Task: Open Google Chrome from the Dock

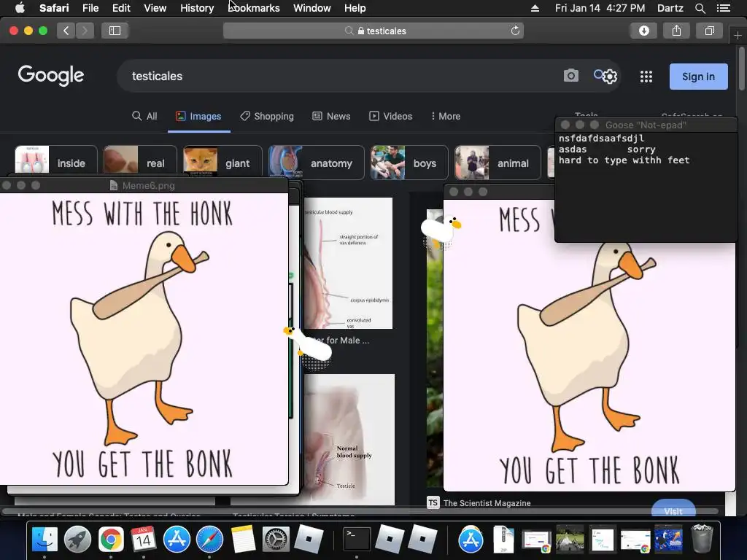Action: pos(111,540)
